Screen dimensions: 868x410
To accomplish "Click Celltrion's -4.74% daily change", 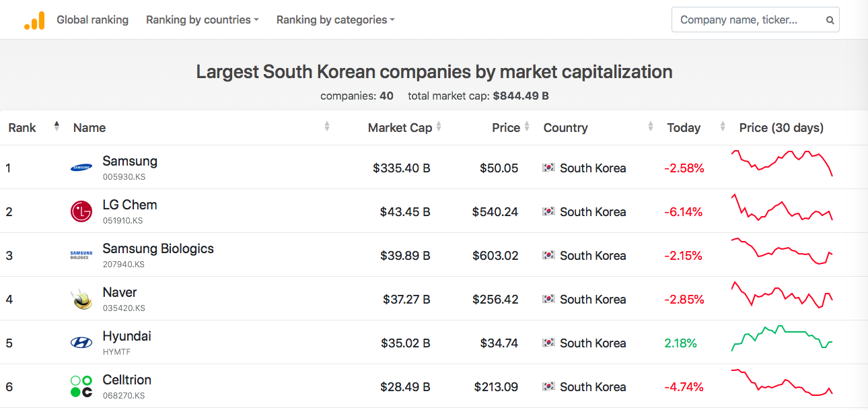I will point(684,386).
